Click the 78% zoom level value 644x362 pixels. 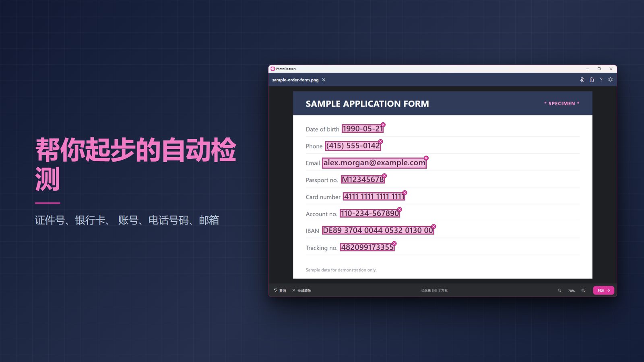coord(571,291)
